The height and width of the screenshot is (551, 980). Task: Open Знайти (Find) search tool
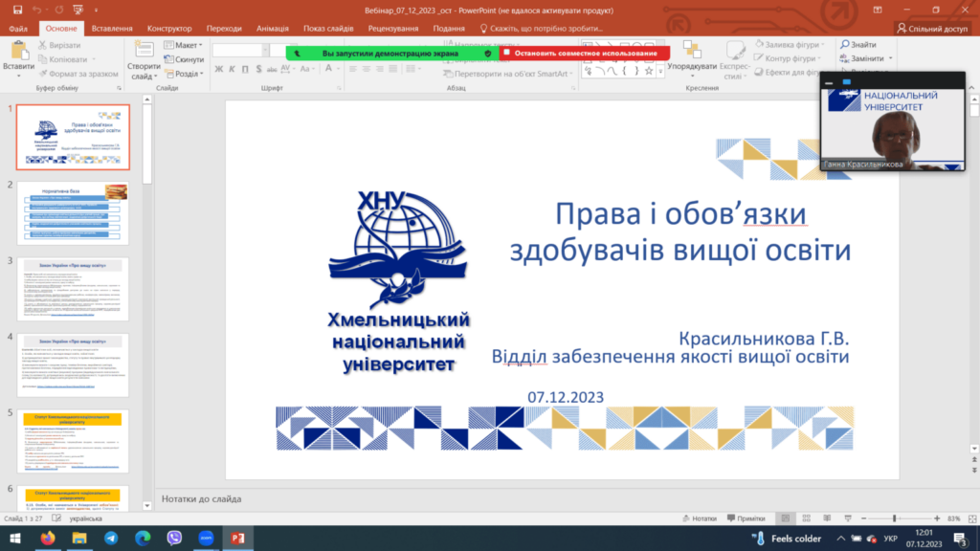pyautogui.click(x=858, y=45)
